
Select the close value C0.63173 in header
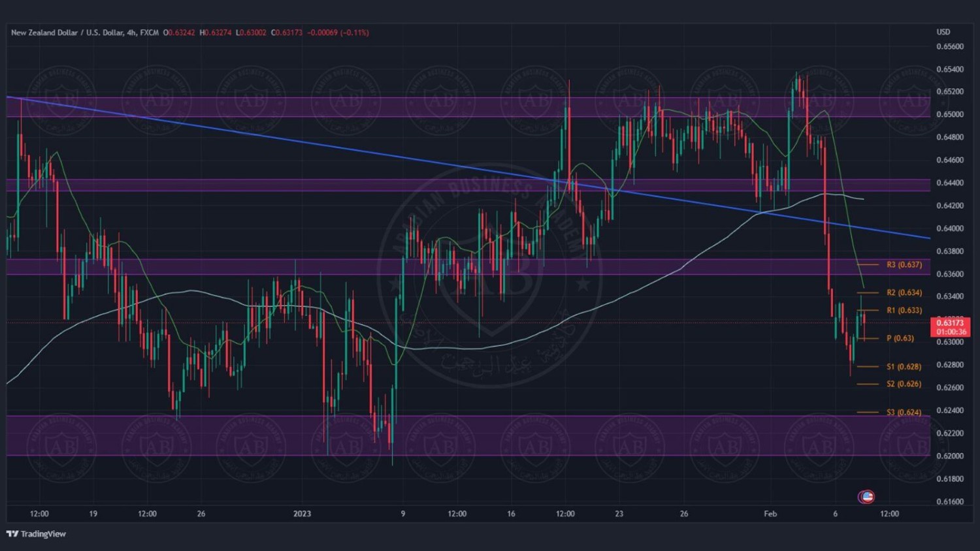[x=287, y=33]
